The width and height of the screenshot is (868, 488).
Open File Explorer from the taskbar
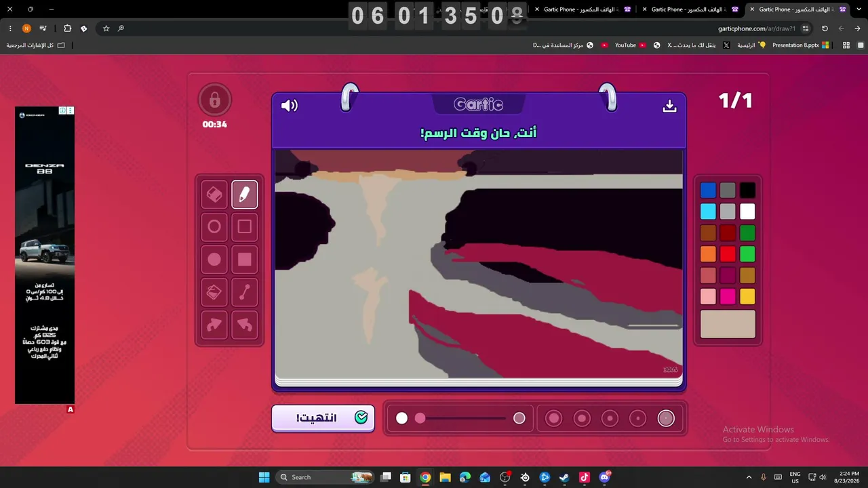pos(445,477)
